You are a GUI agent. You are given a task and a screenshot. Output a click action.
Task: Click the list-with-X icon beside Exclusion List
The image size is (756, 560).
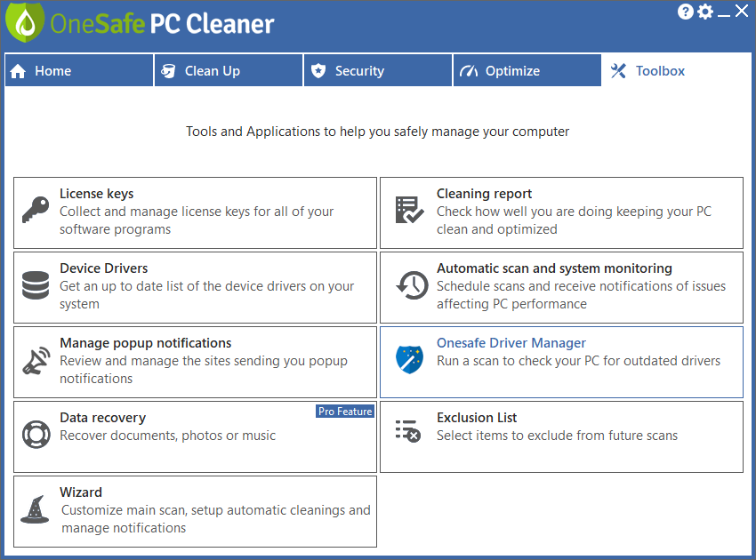408,431
